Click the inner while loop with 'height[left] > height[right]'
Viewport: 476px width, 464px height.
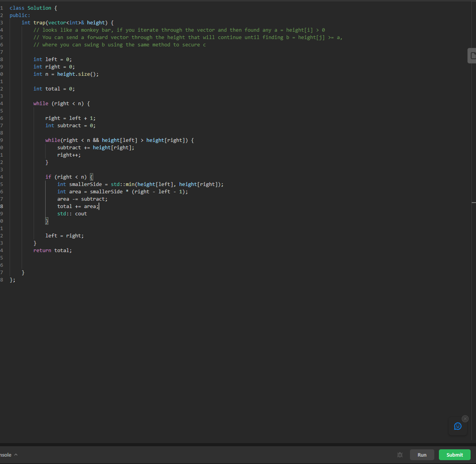click(119, 140)
